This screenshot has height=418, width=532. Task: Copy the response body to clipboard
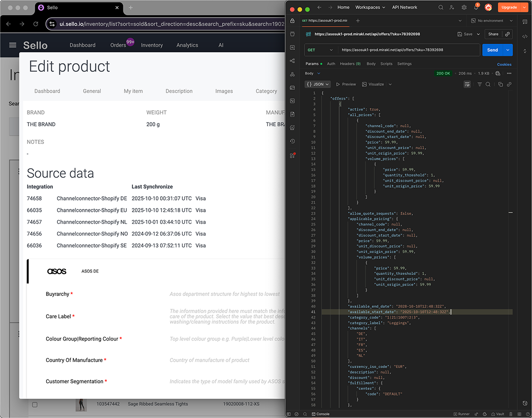pos(501,84)
